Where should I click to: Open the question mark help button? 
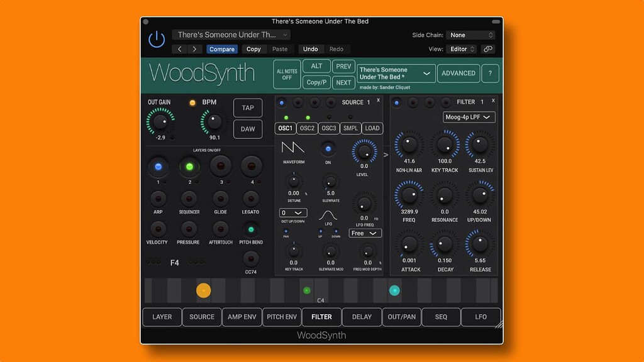point(490,74)
